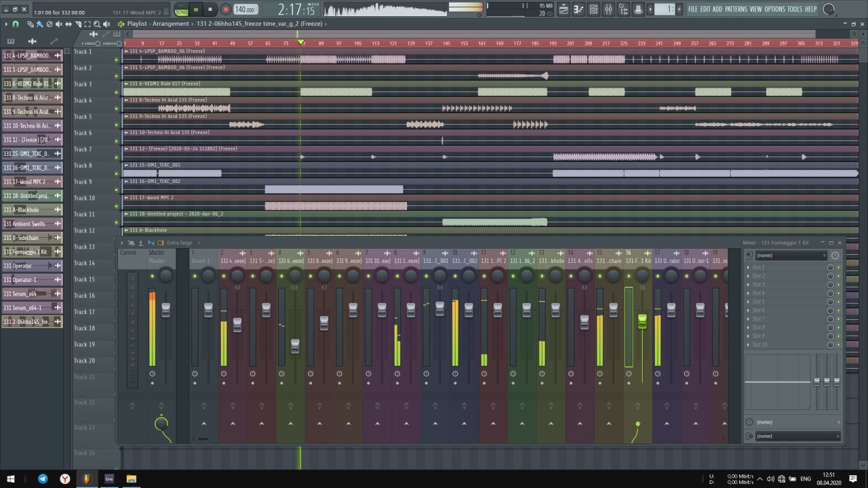Image resolution: width=868 pixels, height=488 pixels.
Task: Select the playlist zoom tool
Action: click(96, 24)
